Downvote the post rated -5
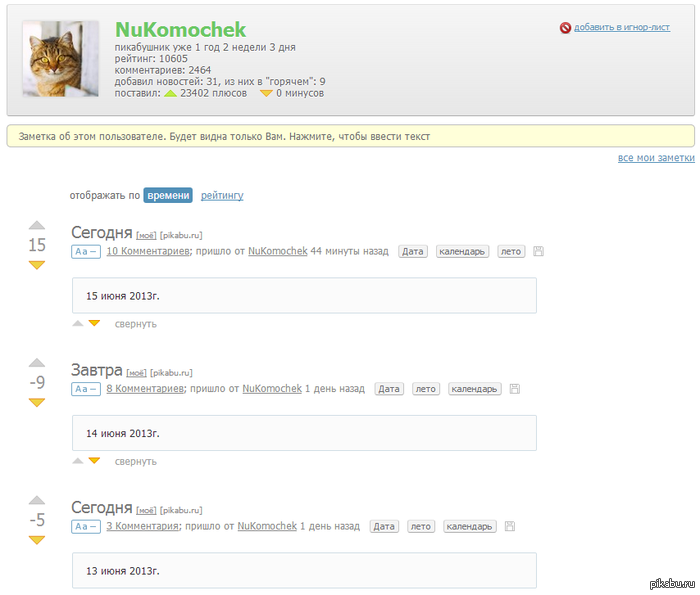Viewport: 700px width, 595px height. pos(37,540)
